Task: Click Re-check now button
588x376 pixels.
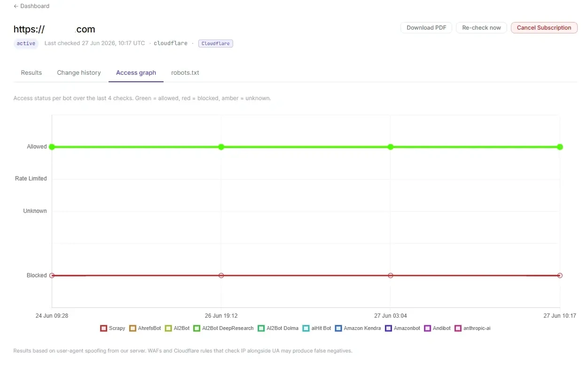Action: (x=481, y=28)
